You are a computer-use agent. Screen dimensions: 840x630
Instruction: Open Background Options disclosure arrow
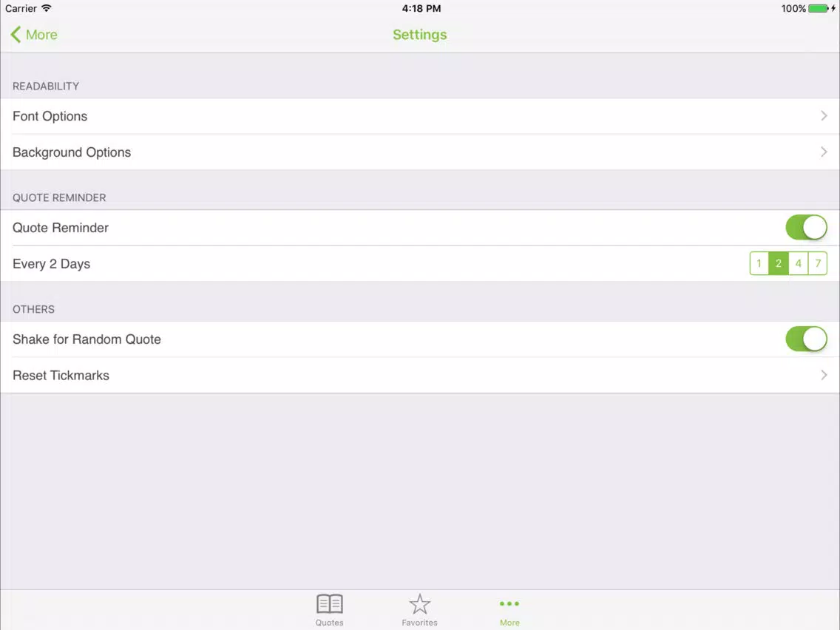click(824, 152)
